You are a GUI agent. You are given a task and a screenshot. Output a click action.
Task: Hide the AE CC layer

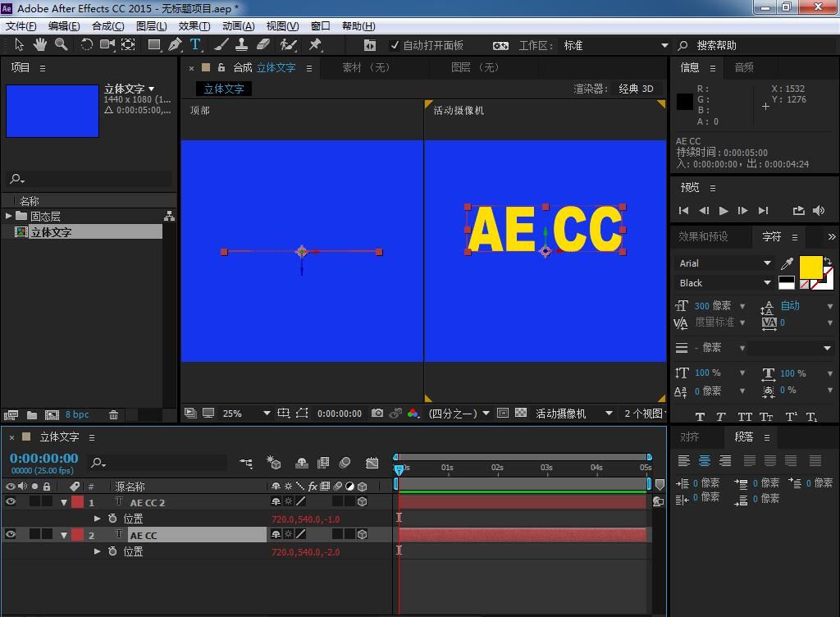tap(10, 534)
